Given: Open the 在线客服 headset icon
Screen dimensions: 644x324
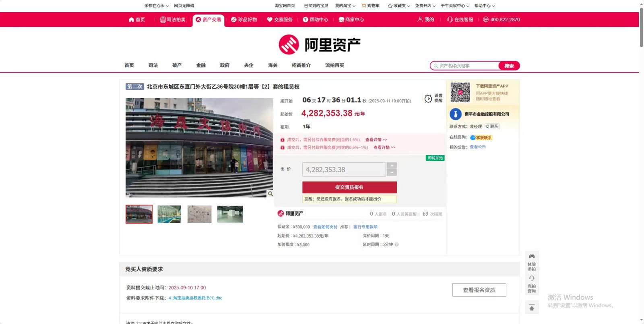Looking at the screenshot, I should tap(450, 20).
